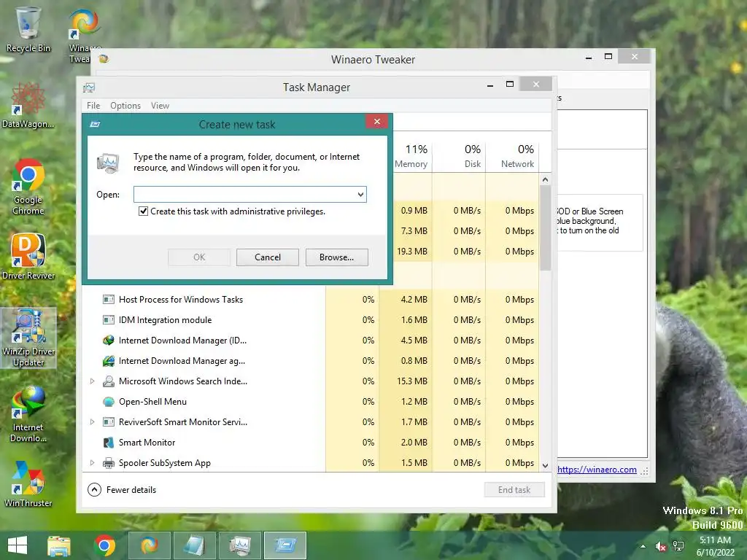Click Internet Download Manager agent process icon

[109, 361]
